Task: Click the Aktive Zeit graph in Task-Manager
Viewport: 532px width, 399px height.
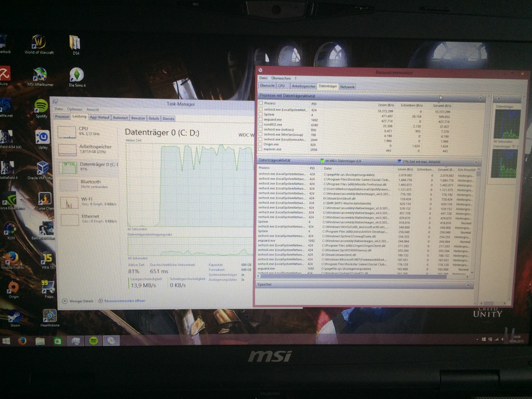Action: point(190,185)
